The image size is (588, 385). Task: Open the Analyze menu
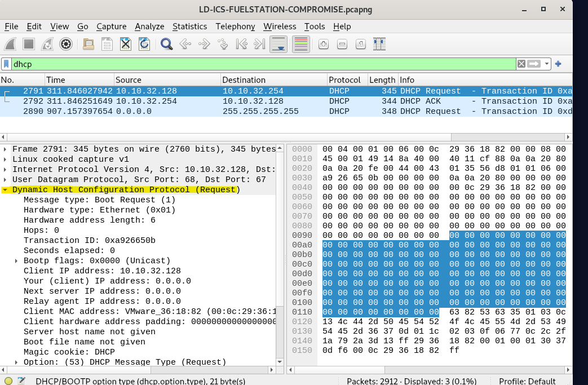[x=149, y=26]
